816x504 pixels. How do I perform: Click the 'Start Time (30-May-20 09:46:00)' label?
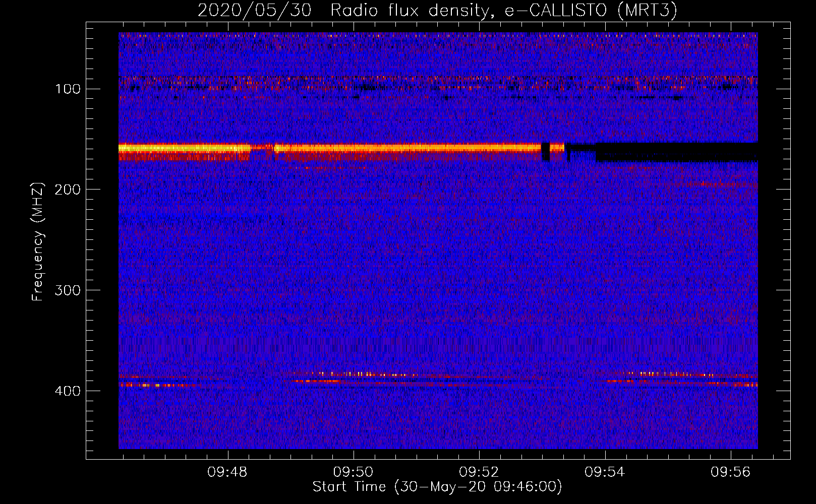coord(437,487)
